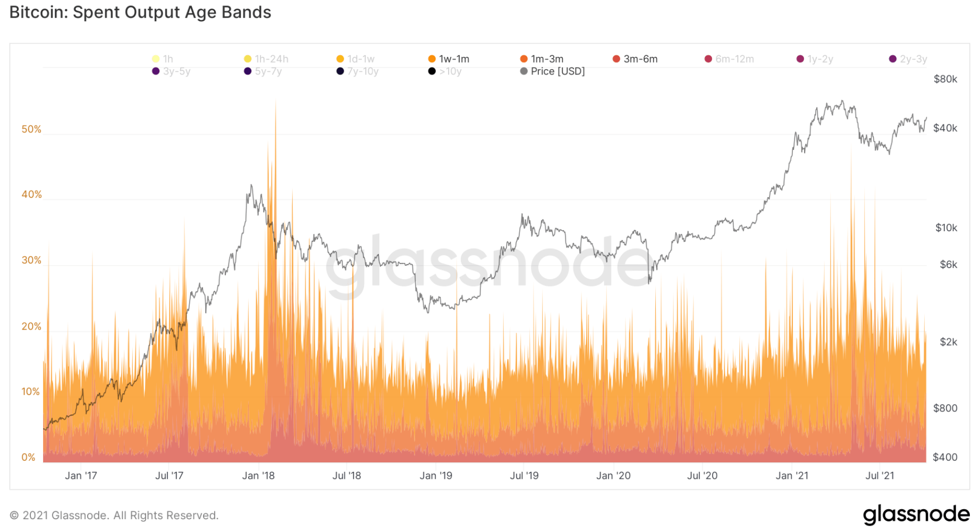Screen dimensions: 980x532
Task: Click the 3m-6m legend color dot
Action: pos(616,59)
